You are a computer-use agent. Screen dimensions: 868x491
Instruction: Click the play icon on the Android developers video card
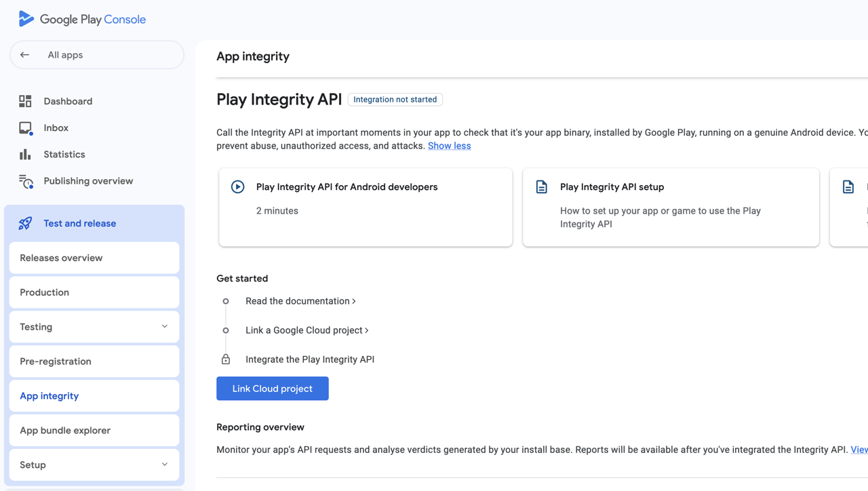click(237, 186)
